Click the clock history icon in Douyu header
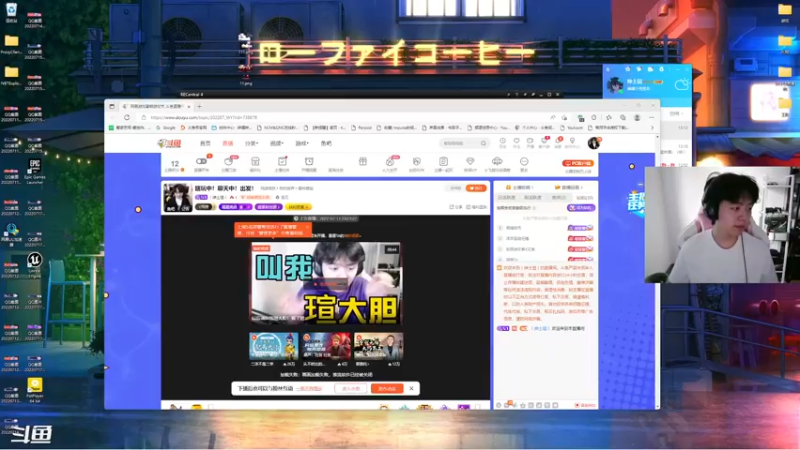This screenshot has width=800, height=450. click(x=503, y=142)
